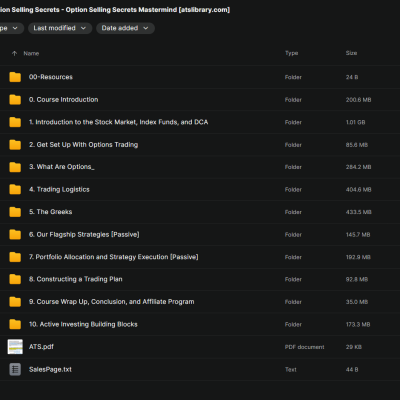Select folder icon for 3. What Are Options_

tap(15, 167)
